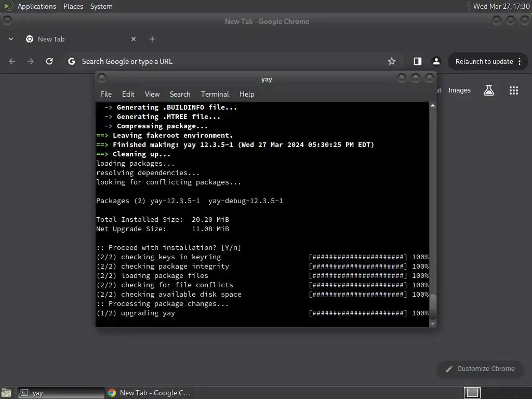The image size is (532, 399).
Task: Click 'Leaving fakeroot environment.' line
Action: 165,136
